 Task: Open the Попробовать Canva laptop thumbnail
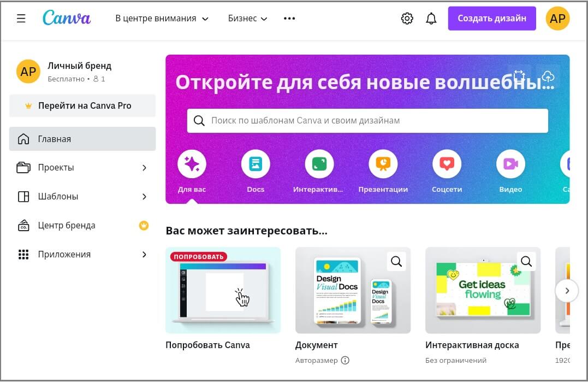[x=223, y=290]
